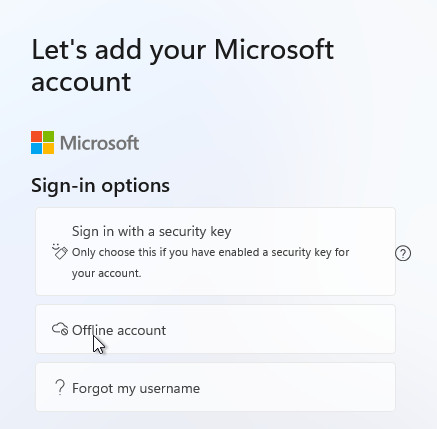
Task: Click the blue square in Microsoft logo
Action: [x=36, y=149]
